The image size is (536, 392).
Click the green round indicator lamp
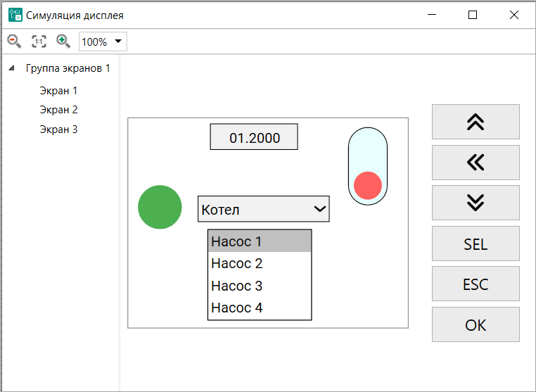(x=160, y=207)
